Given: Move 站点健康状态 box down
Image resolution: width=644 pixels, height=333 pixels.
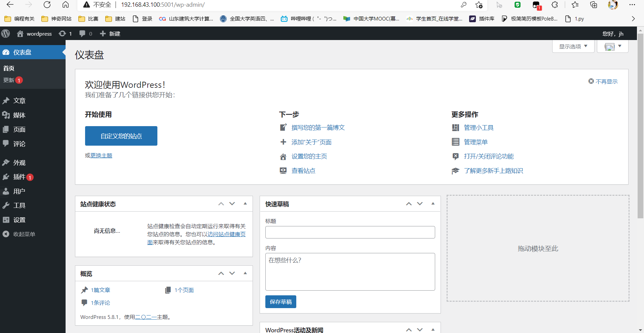Looking at the screenshot, I should point(232,204).
